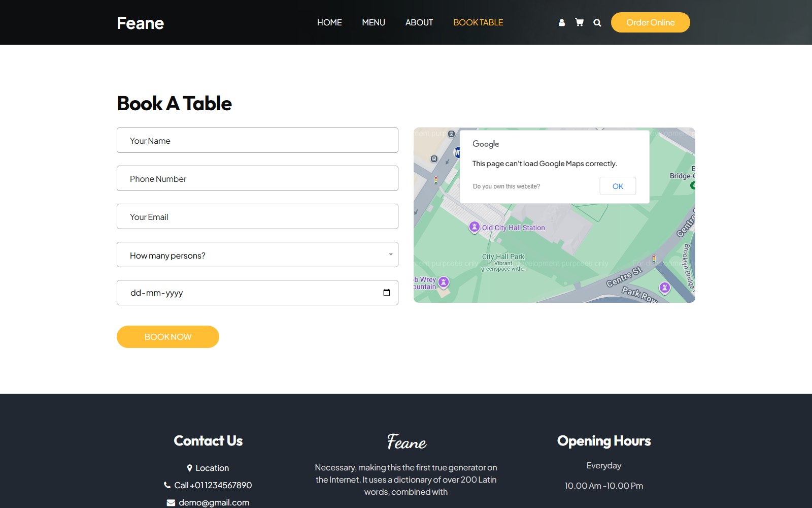The image size is (812, 508).
Task: Focus the Your Email input field
Action: pyautogui.click(x=257, y=216)
